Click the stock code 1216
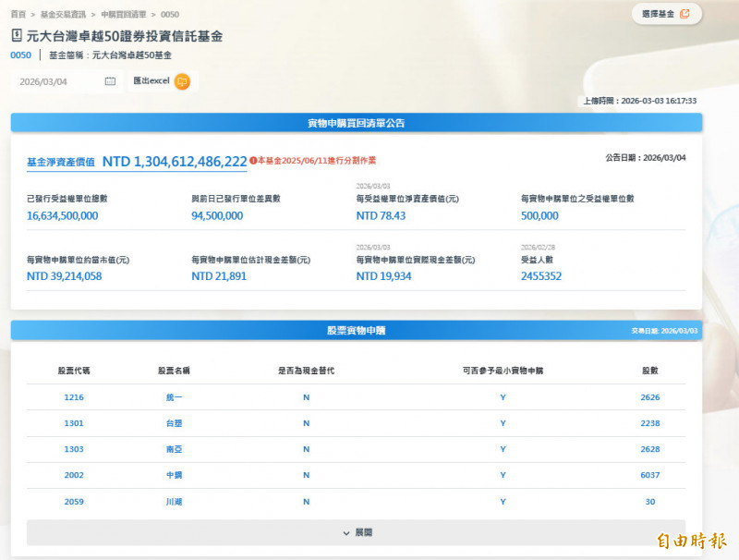The height and width of the screenshot is (560, 739). click(x=74, y=397)
